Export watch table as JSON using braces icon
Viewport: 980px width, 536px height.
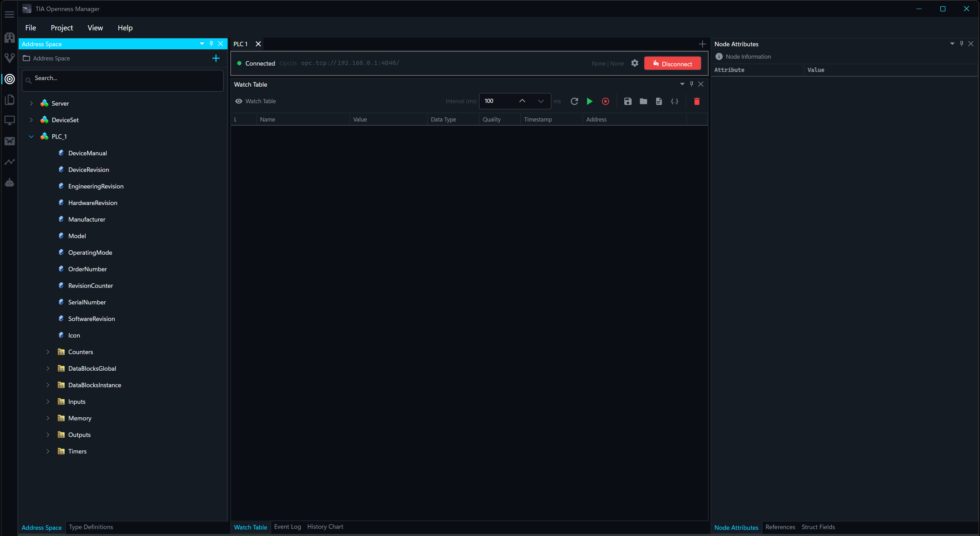tap(674, 101)
